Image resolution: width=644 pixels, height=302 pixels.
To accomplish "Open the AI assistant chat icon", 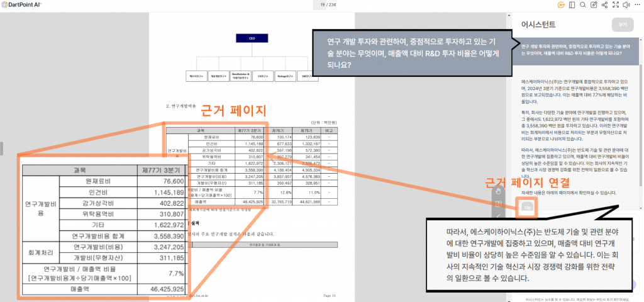I will click(561, 5).
